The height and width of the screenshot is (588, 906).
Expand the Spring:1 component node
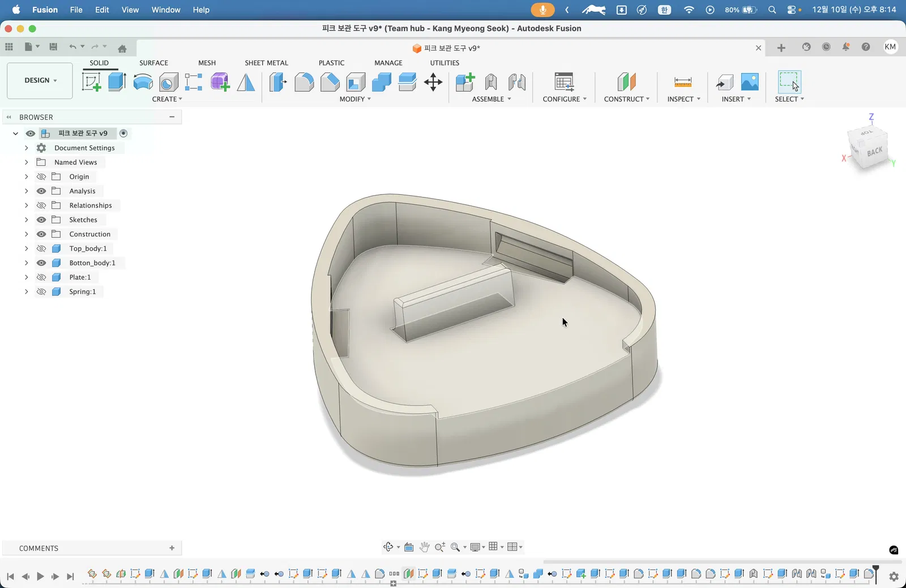pyautogui.click(x=26, y=292)
